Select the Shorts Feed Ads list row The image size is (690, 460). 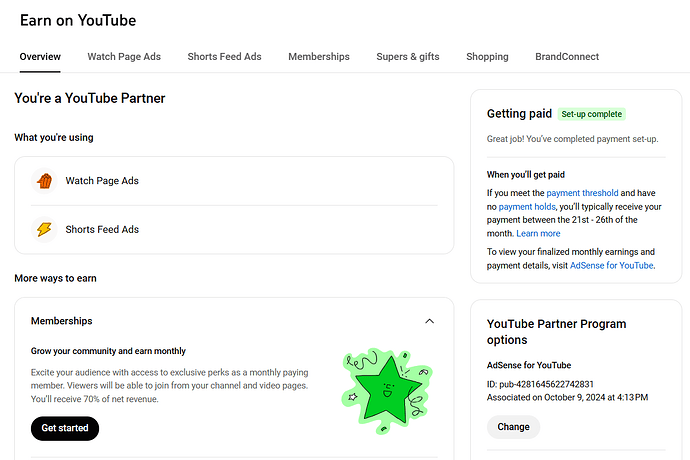tap(234, 230)
